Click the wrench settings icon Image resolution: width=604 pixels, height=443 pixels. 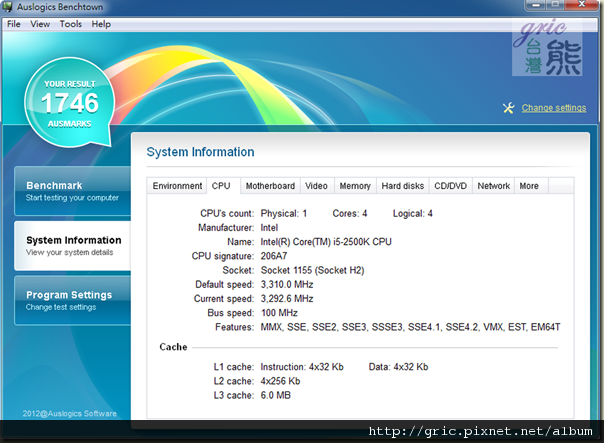click(x=508, y=108)
